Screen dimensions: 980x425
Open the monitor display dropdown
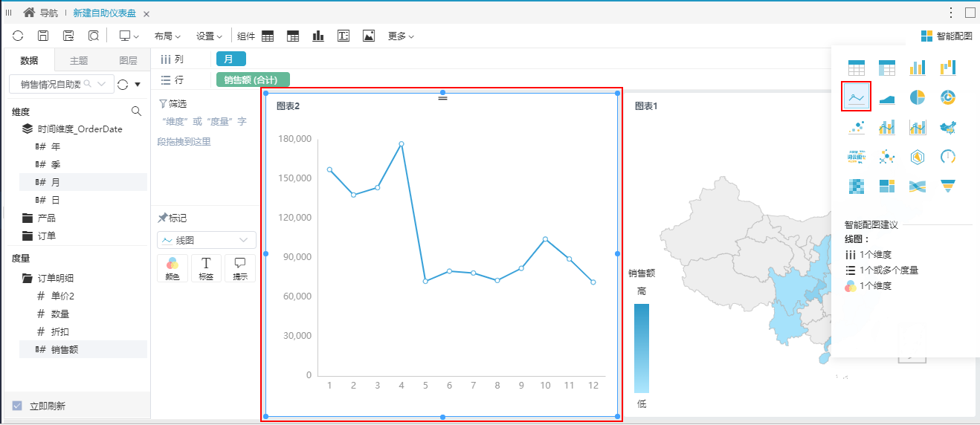129,36
